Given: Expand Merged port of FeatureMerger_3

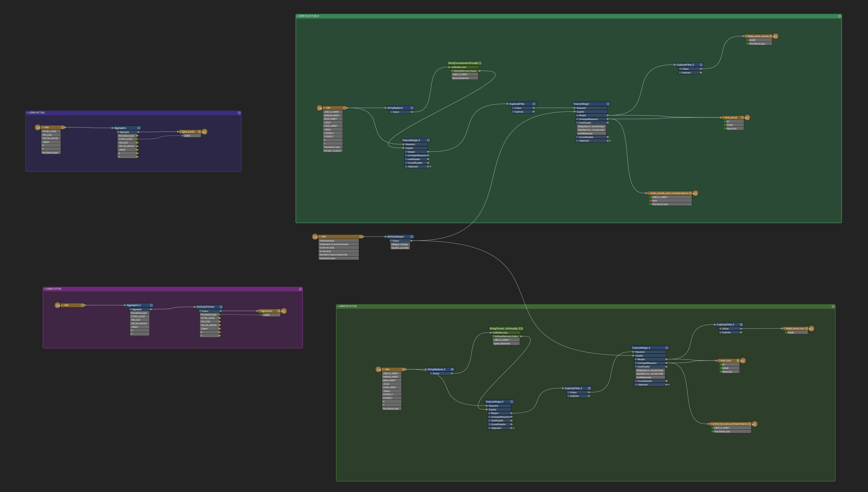Looking at the screenshot, I should point(406,152).
